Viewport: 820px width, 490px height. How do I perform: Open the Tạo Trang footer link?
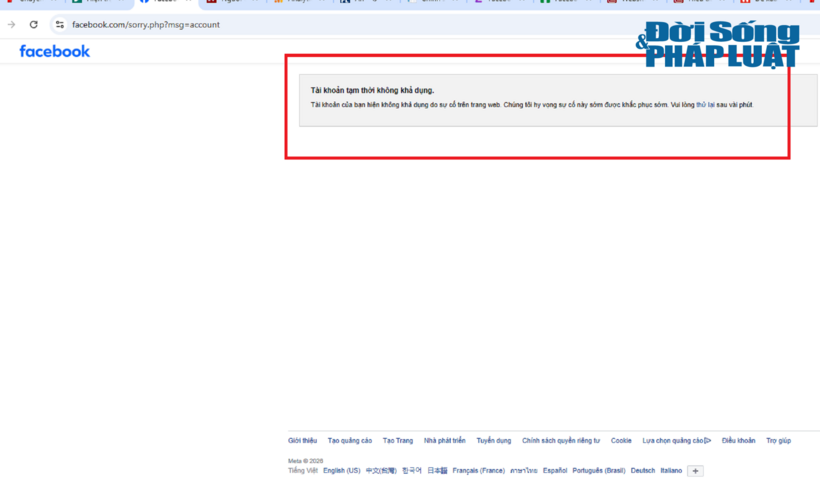point(397,441)
